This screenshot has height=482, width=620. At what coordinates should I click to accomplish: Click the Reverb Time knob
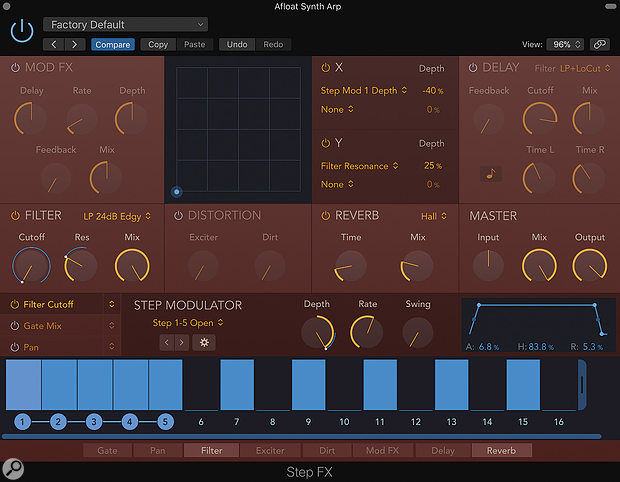[x=350, y=265]
